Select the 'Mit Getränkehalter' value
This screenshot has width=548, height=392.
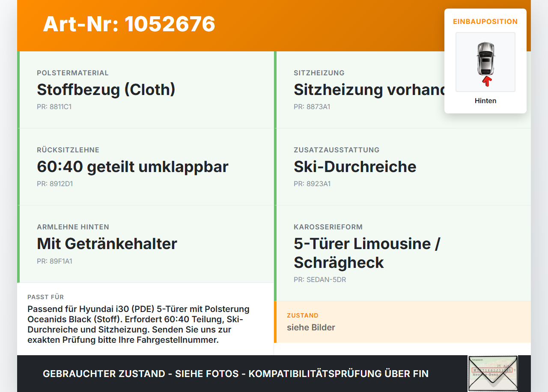[107, 244]
